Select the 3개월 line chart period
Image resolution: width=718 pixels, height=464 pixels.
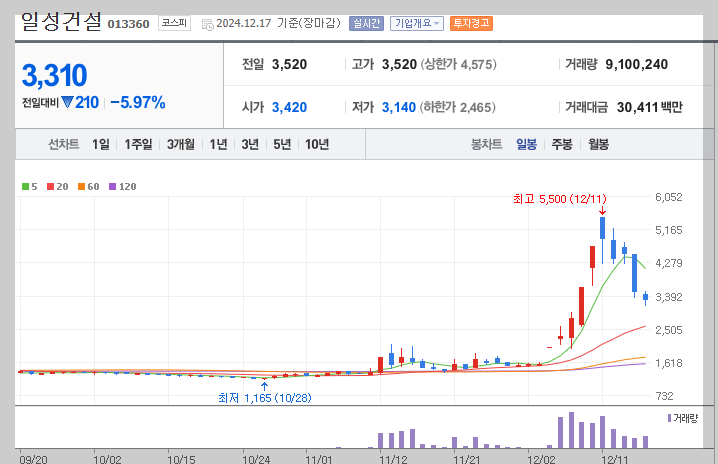tap(180, 144)
